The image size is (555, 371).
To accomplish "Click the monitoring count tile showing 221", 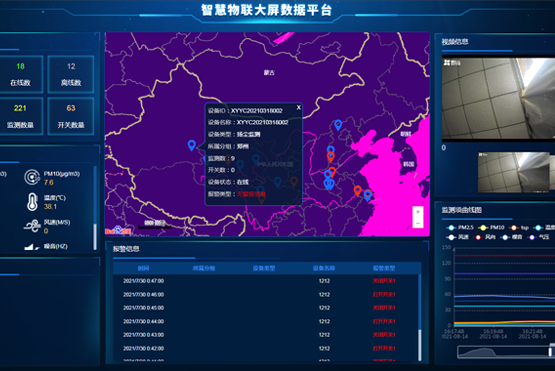I will [21, 116].
